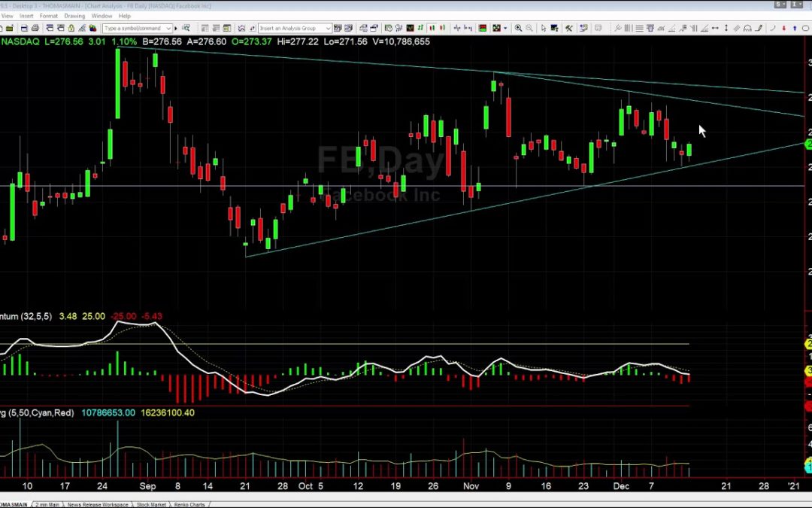Screen dimensions: 812x508
Task: Open the Drawing menu
Action: (x=74, y=16)
